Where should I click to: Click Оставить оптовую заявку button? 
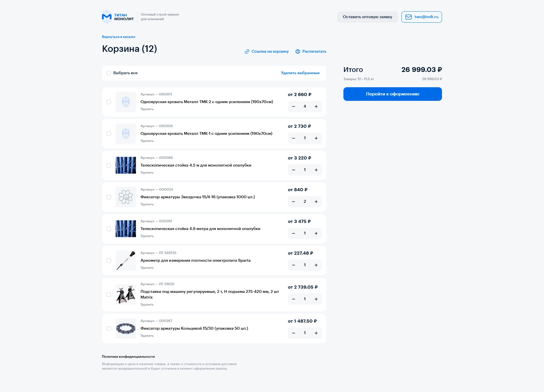click(x=367, y=17)
